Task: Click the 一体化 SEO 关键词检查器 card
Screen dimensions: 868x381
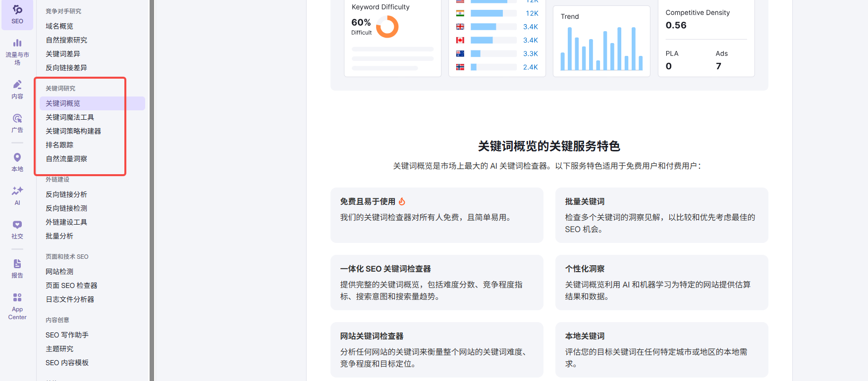Action: tap(437, 283)
